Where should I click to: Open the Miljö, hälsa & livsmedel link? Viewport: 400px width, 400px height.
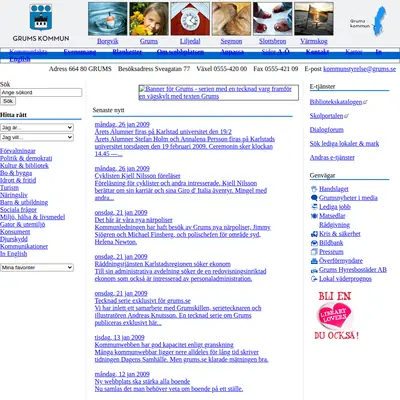(33, 217)
